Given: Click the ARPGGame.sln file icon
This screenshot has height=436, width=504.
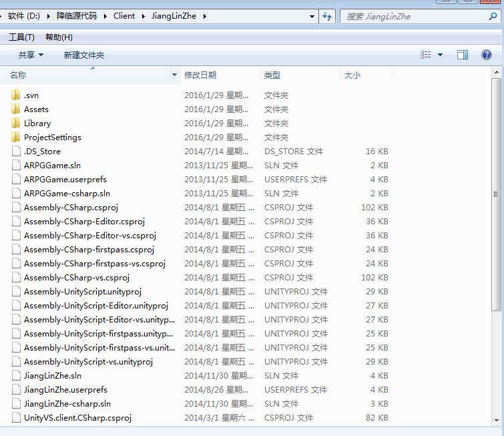Looking at the screenshot, I should [17, 166].
